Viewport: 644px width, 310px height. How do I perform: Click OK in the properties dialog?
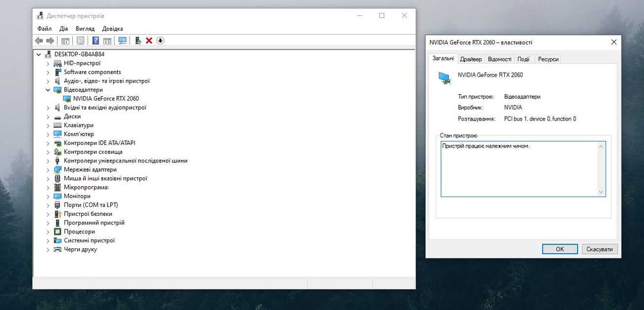[560, 249]
